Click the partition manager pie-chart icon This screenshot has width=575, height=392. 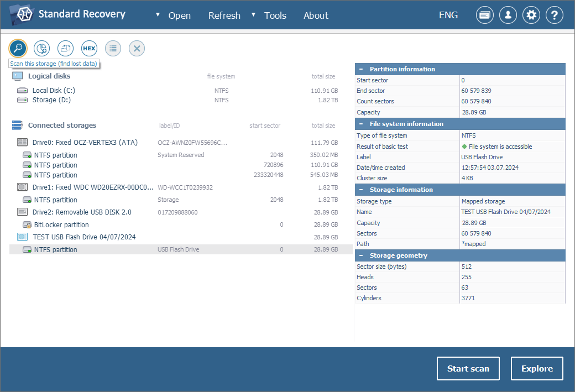[x=41, y=49]
